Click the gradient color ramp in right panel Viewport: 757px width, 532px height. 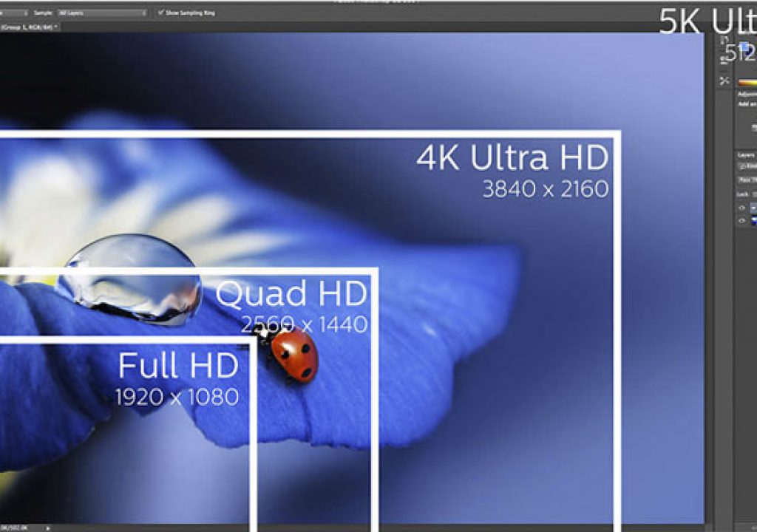pos(747,83)
